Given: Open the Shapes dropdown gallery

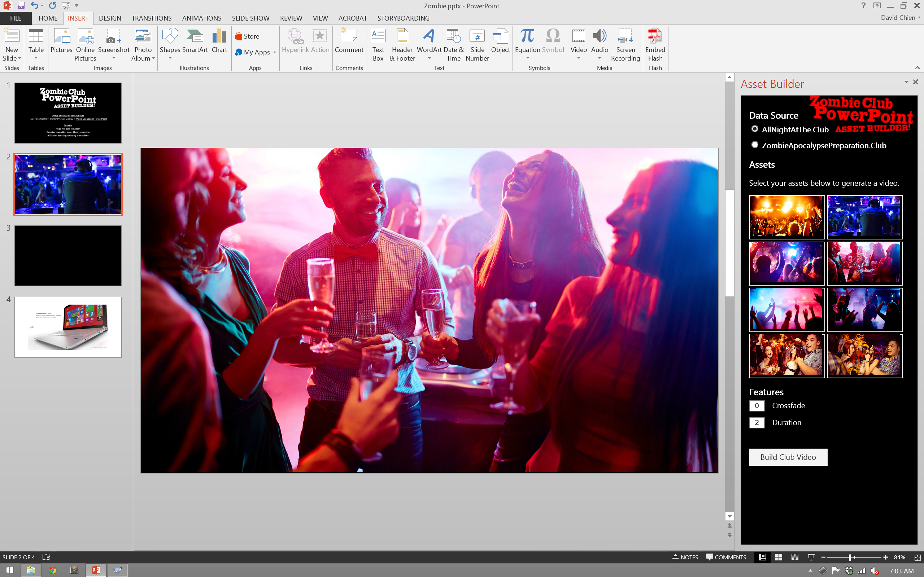Looking at the screenshot, I should point(170,58).
